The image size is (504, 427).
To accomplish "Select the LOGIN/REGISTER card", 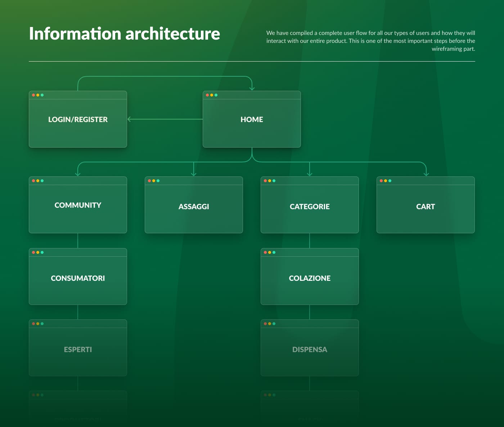I will 78,119.
